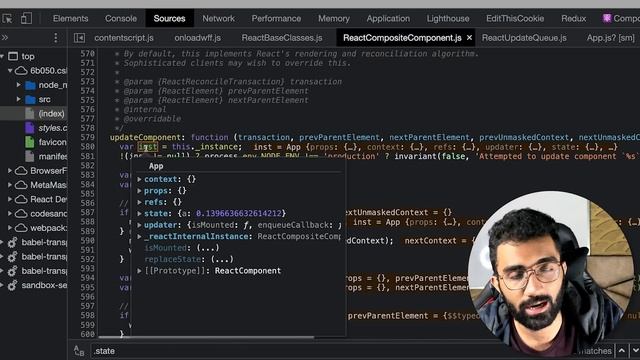Click the styles.css purple file icon
The height and width of the screenshot is (360, 640).
[30, 128]
